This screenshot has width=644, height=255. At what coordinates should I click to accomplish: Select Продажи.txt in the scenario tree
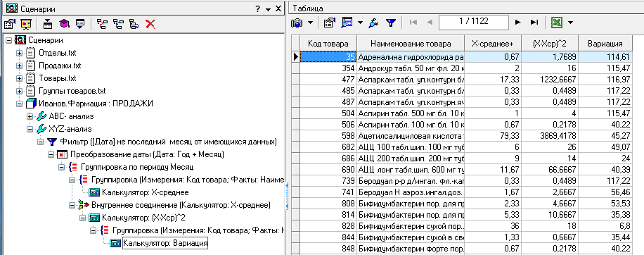pyautogui.click(x=60, y=66)
